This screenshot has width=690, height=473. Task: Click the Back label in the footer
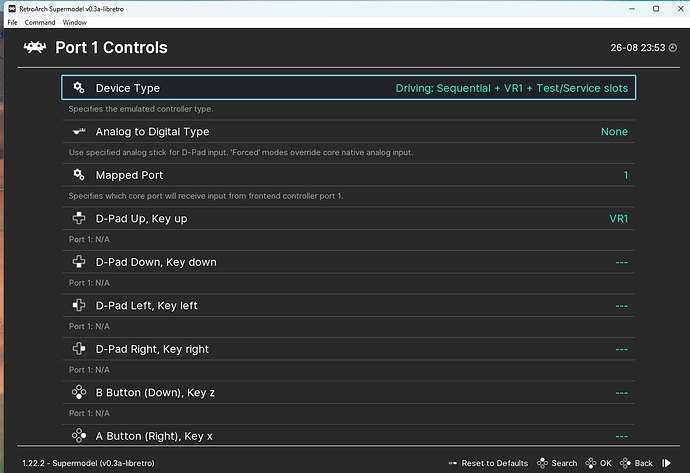point(643,463)
